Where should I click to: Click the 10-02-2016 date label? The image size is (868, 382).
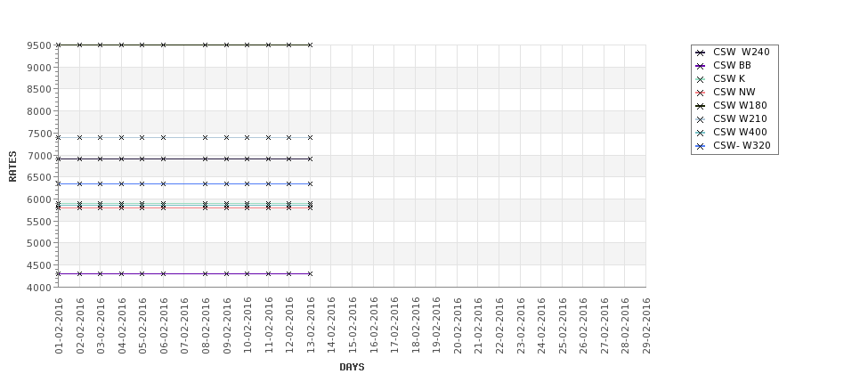click(x=247, y=326)
